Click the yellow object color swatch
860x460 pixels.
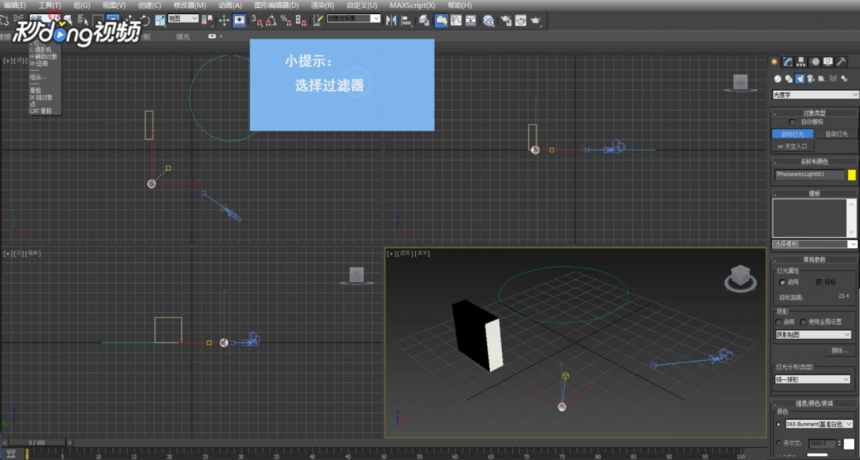click(x=852, y=175)
